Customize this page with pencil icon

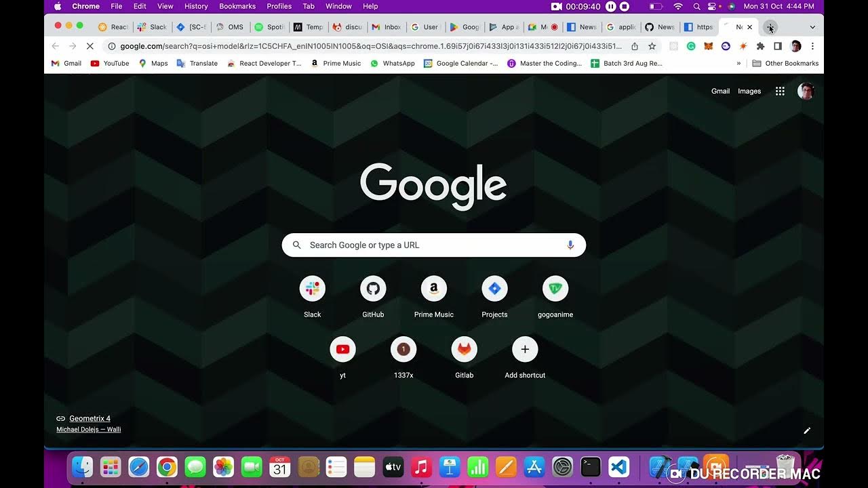coord(807,430)
